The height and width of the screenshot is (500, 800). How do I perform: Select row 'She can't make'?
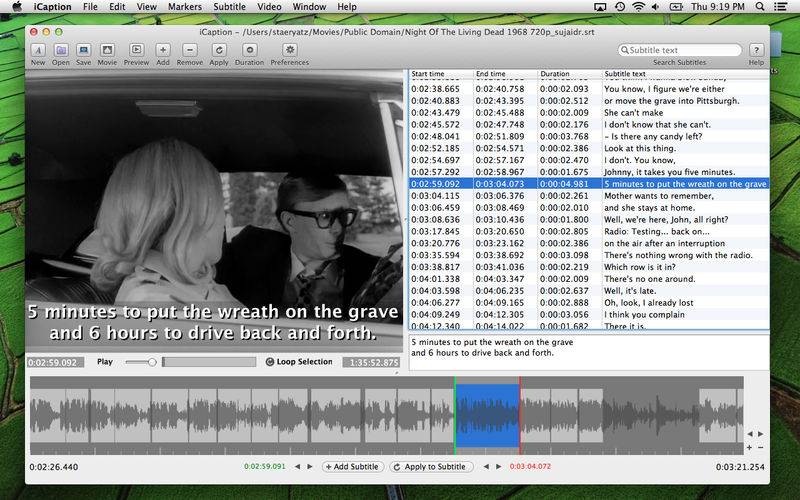click(589, 113)
